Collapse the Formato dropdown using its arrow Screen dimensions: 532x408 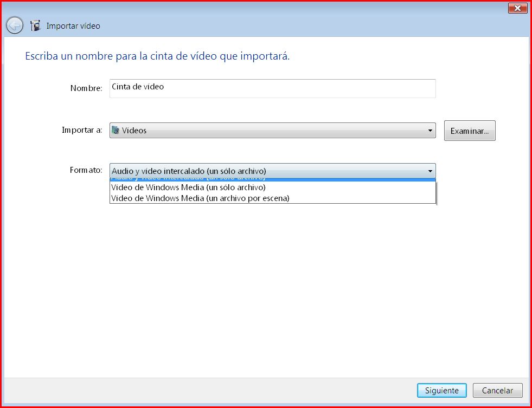point(430,171)
